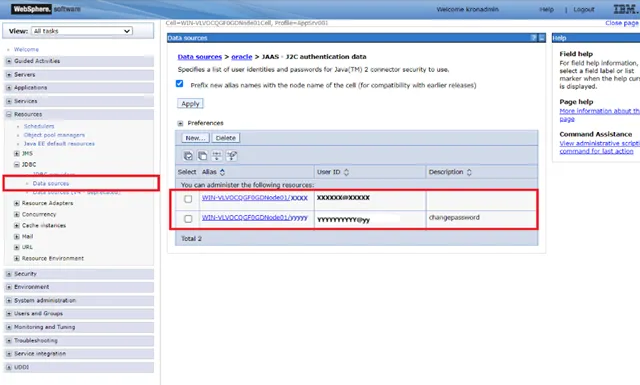Collapse the JDBC node

tap(17, 165)
